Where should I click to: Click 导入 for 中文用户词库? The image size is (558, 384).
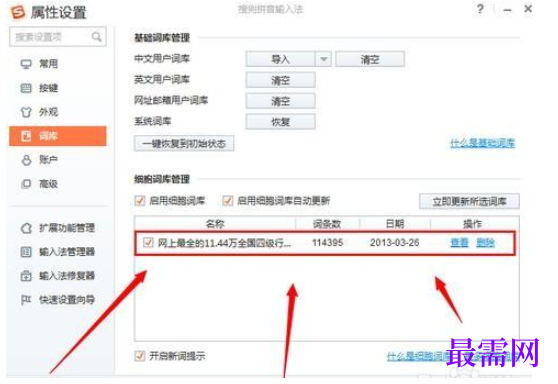coord(280,59)
